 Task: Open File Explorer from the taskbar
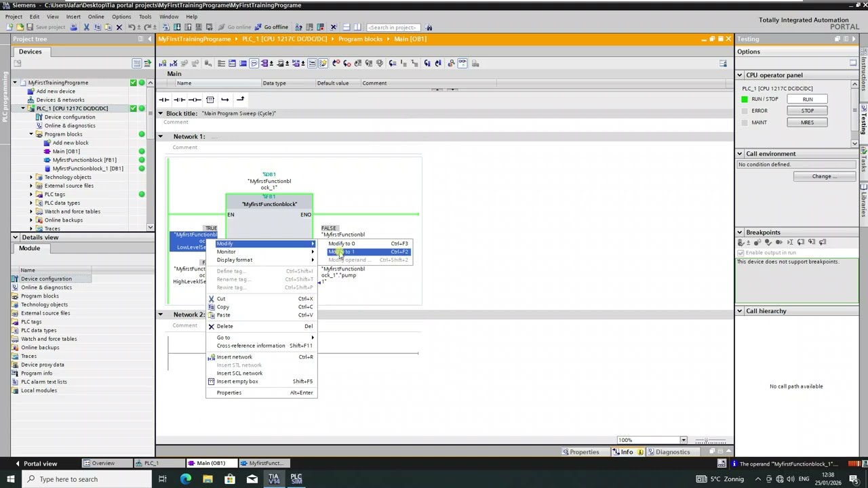208,479
